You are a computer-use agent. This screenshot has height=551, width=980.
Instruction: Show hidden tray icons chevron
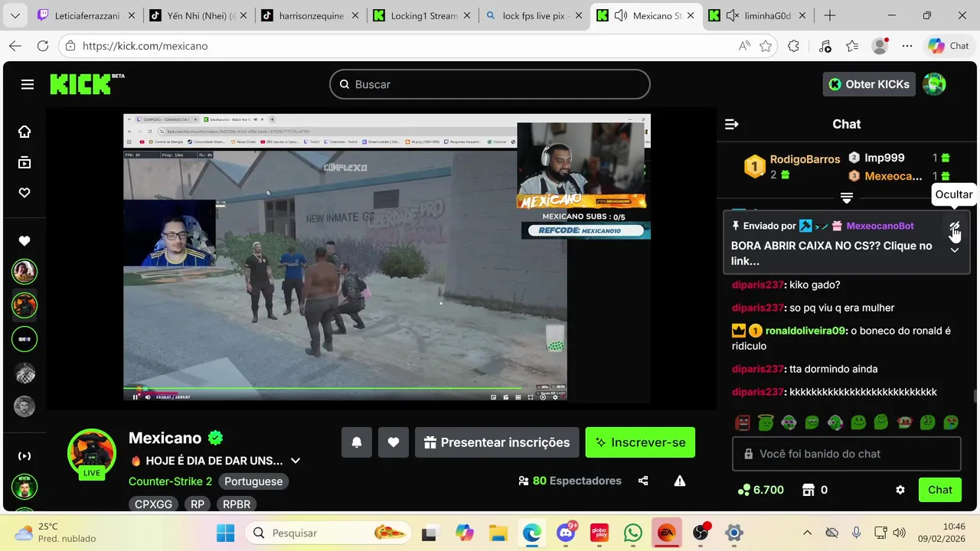click(x=807, y=533)
